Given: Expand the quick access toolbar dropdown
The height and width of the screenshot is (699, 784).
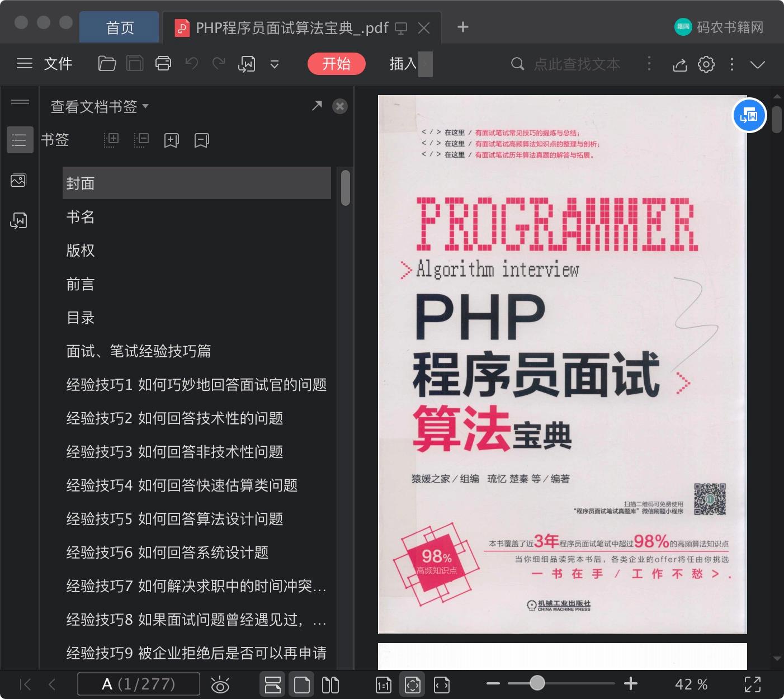Looking at the screenshot, I should click(x=275, y=64).
